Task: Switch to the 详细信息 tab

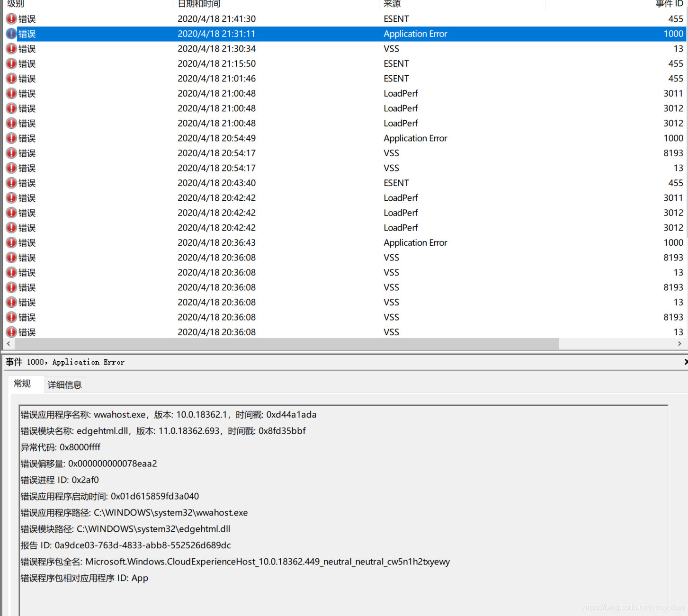Action: 65,384
